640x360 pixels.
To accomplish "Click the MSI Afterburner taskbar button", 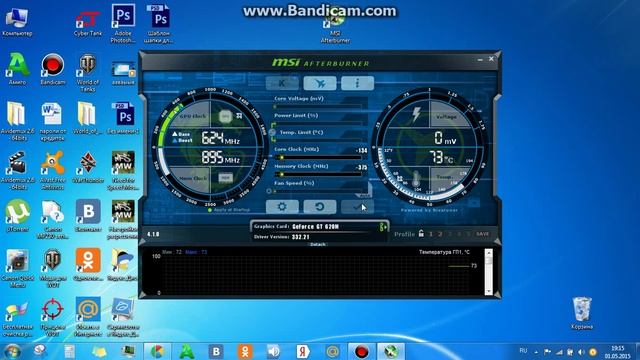I will (391, 351).
